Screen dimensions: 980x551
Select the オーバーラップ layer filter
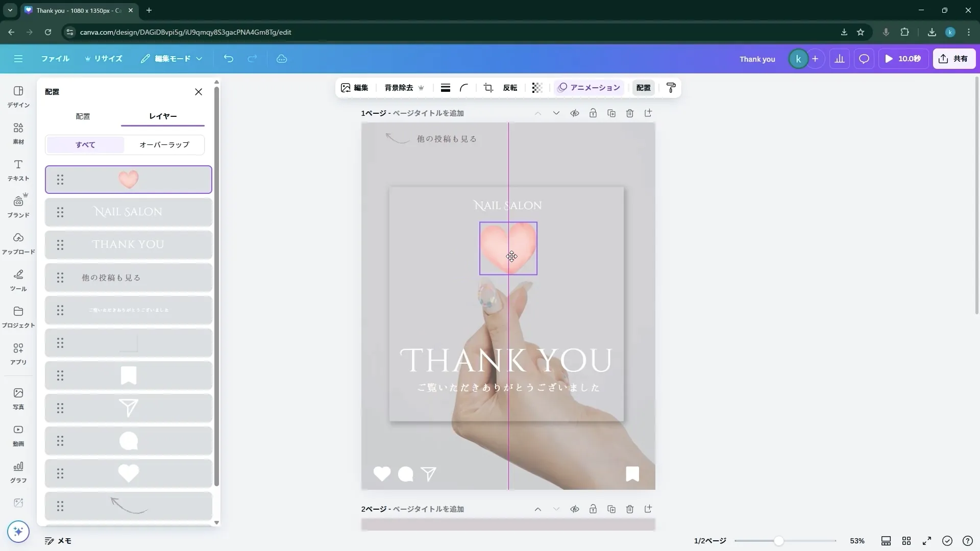tap(164, 145)
